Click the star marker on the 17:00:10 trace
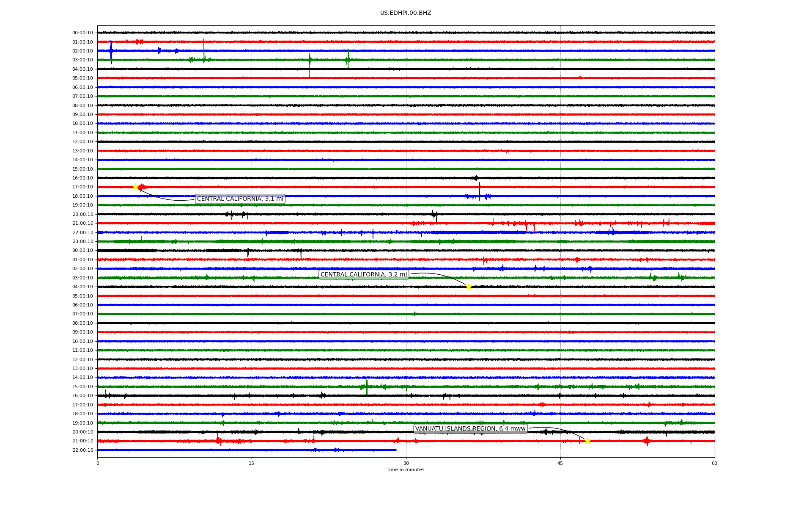 click(x=135, y=187)
